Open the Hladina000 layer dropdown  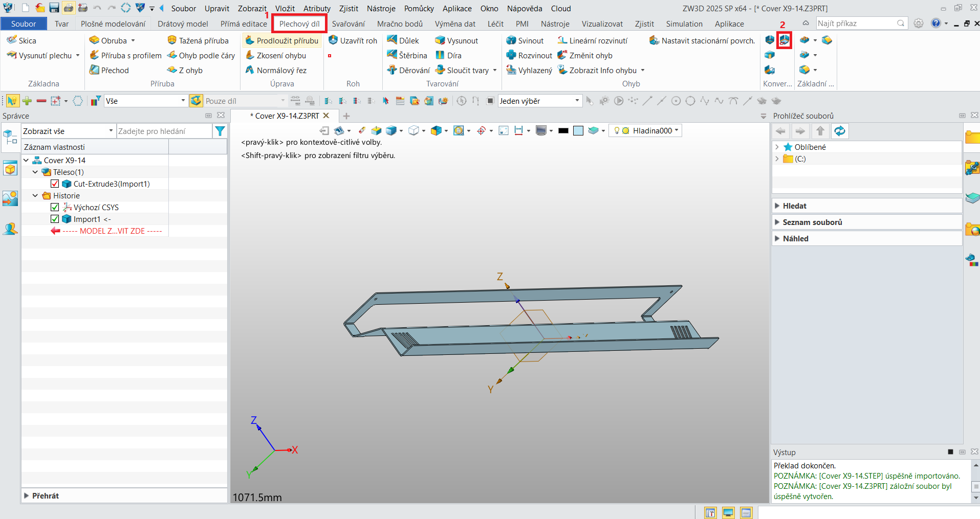point(645,131)
